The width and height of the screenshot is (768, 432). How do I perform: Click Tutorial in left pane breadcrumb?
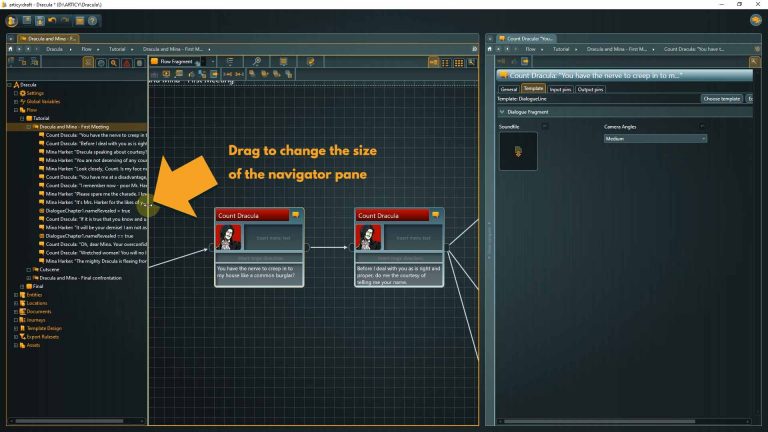pyautogui.click(x=117, y=49)
